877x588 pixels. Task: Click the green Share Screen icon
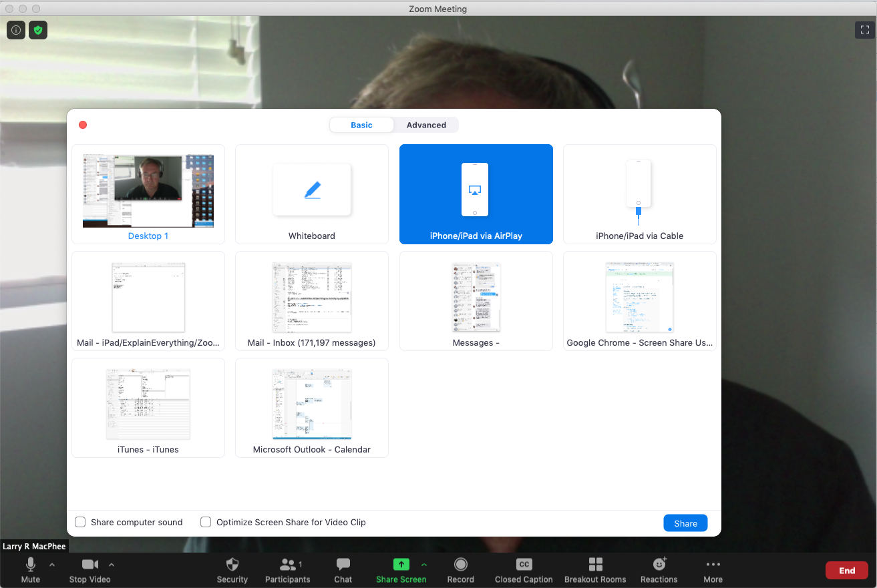(x=401, y=564)
